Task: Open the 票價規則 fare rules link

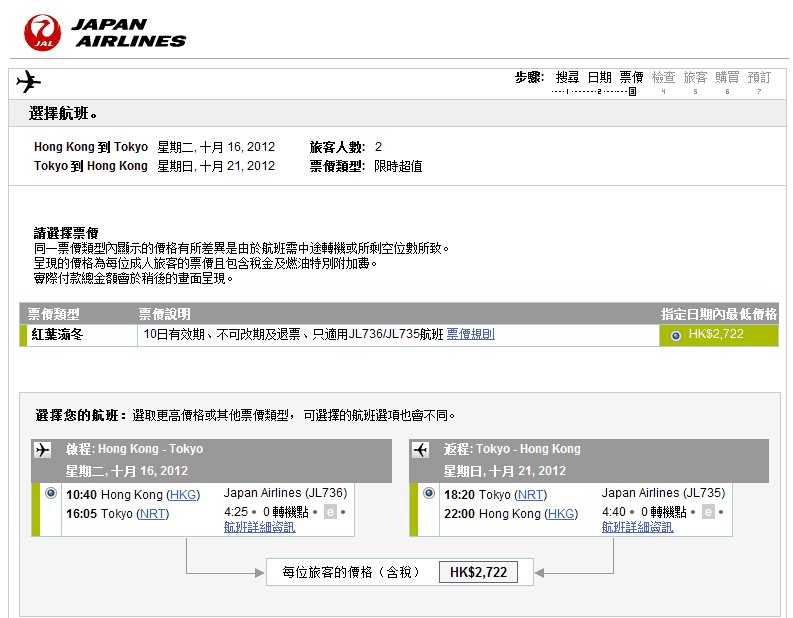Action: coord(470,334)
